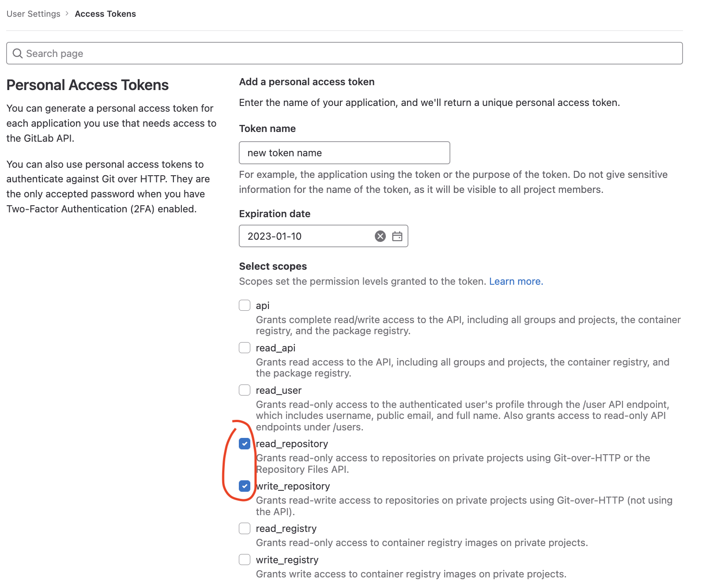
Task: Clear the expiration date with the X icon
Action: click(x=380, y=236)
